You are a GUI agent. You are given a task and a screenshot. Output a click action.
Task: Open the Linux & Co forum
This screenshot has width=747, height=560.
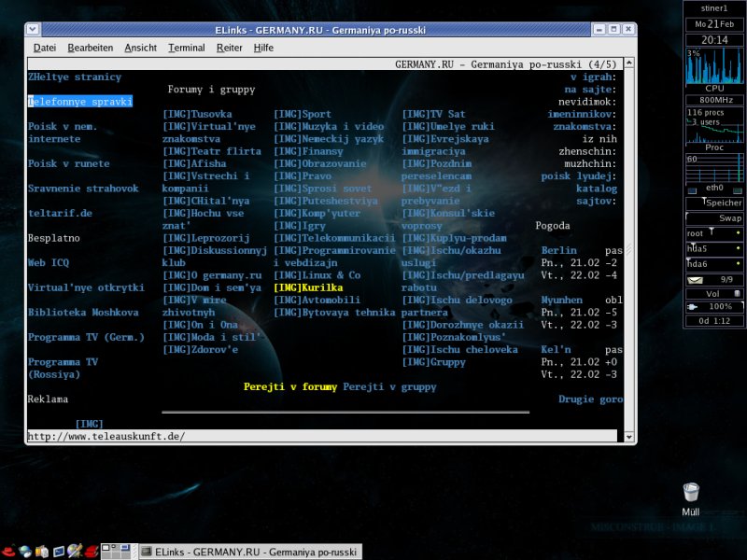[317, 275]
